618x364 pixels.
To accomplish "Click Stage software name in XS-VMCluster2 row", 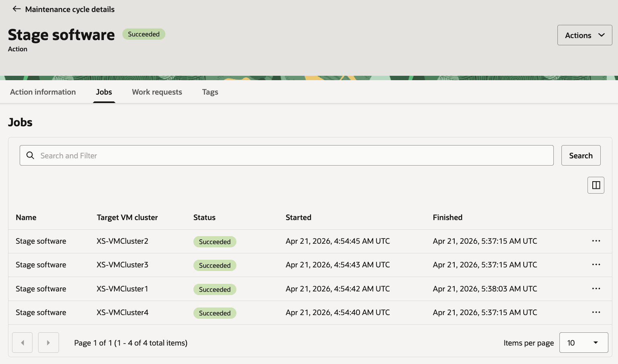I will click(41, 241).
